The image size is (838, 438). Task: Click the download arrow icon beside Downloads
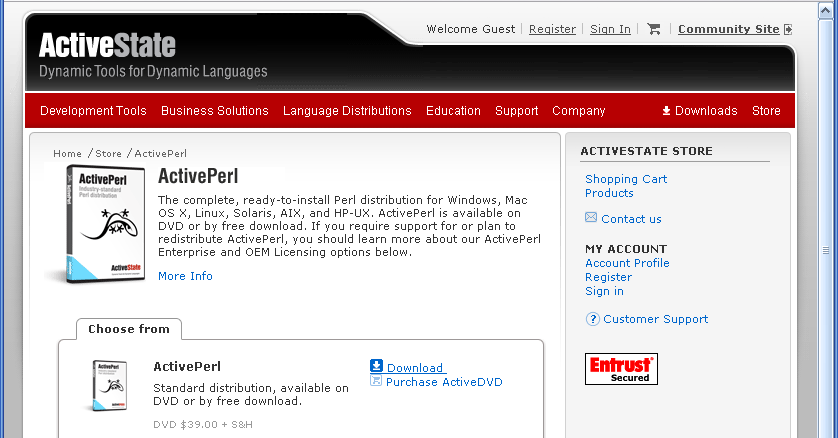pos(666,111)
